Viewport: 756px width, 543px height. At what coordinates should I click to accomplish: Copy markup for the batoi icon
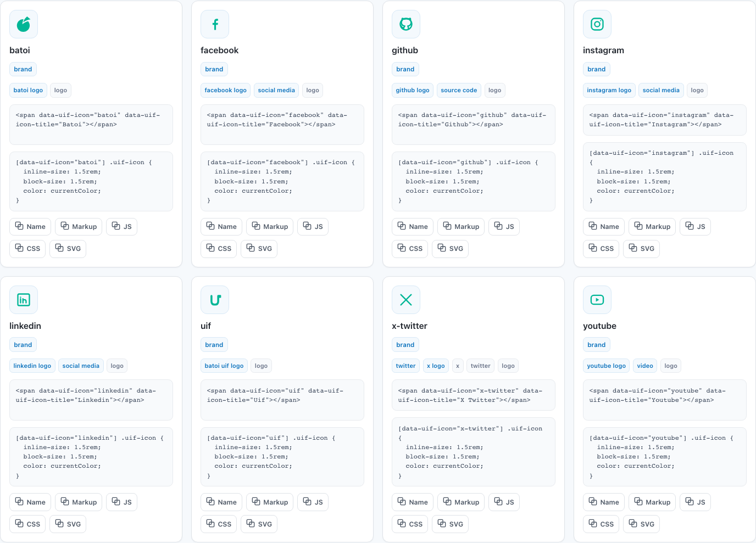click(x=79, y=227)
